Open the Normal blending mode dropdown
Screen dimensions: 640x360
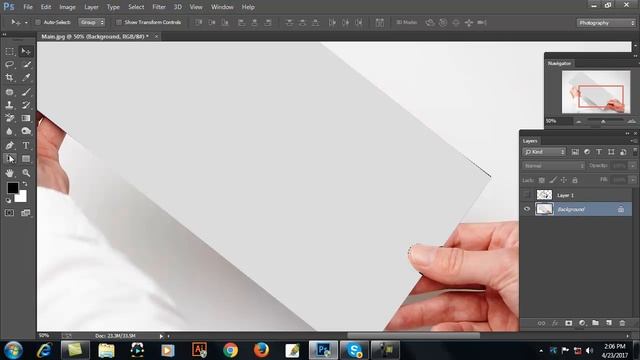coord(554,166)
